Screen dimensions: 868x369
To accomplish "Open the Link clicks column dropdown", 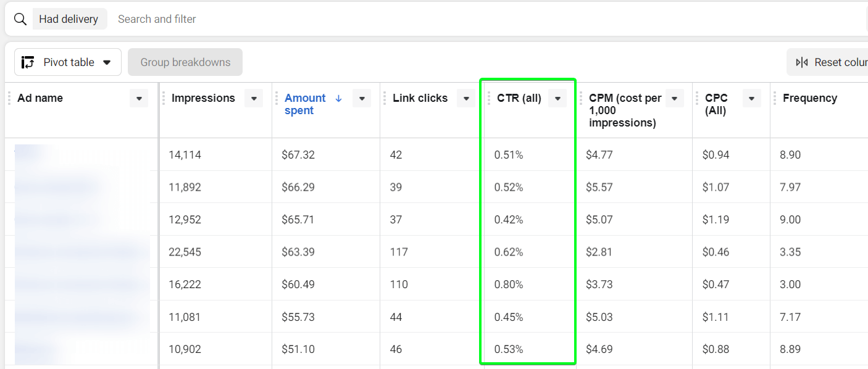I will (x=466, y=98).
